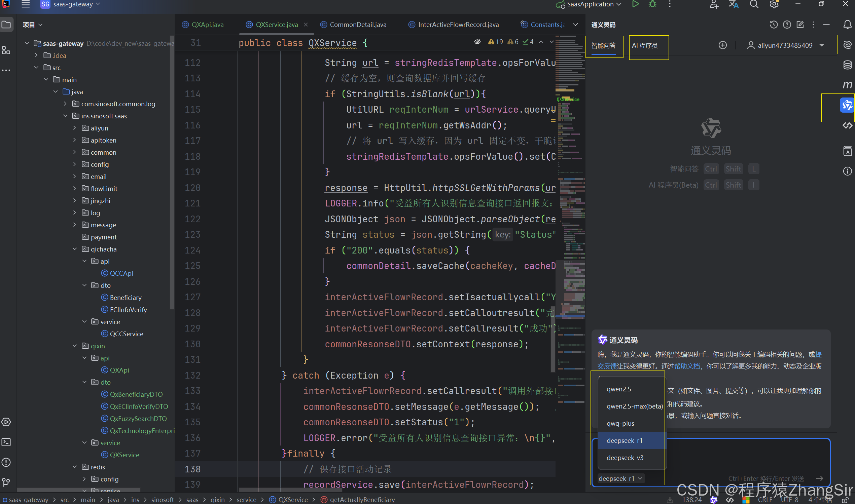This screenshot has width=855, height=504.
Task: Expand the aliyun package
Action: point(75,128)
